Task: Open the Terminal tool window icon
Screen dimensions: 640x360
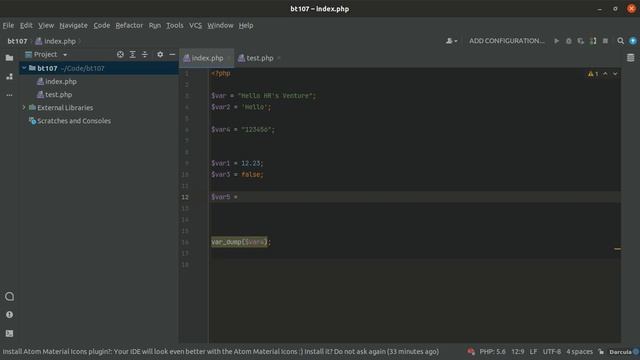Action: tap(9, 333)
